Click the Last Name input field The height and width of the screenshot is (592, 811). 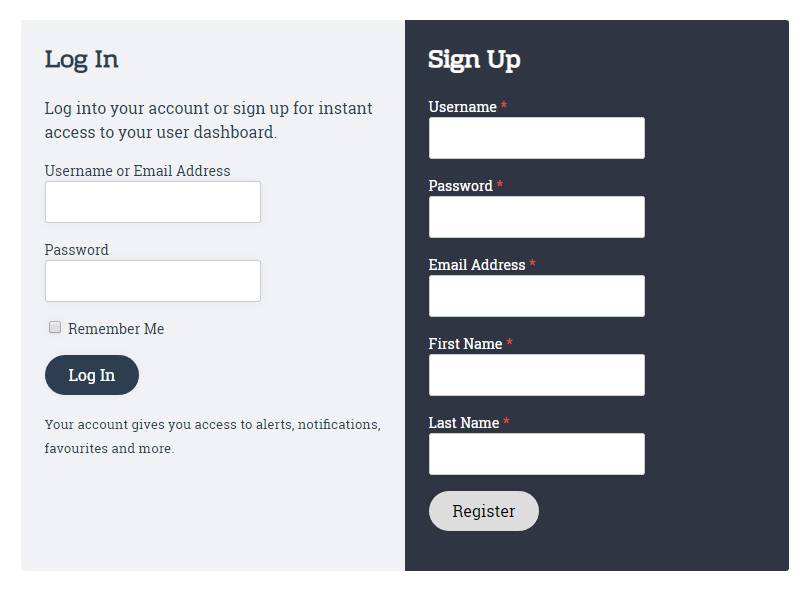click(536, 454)
